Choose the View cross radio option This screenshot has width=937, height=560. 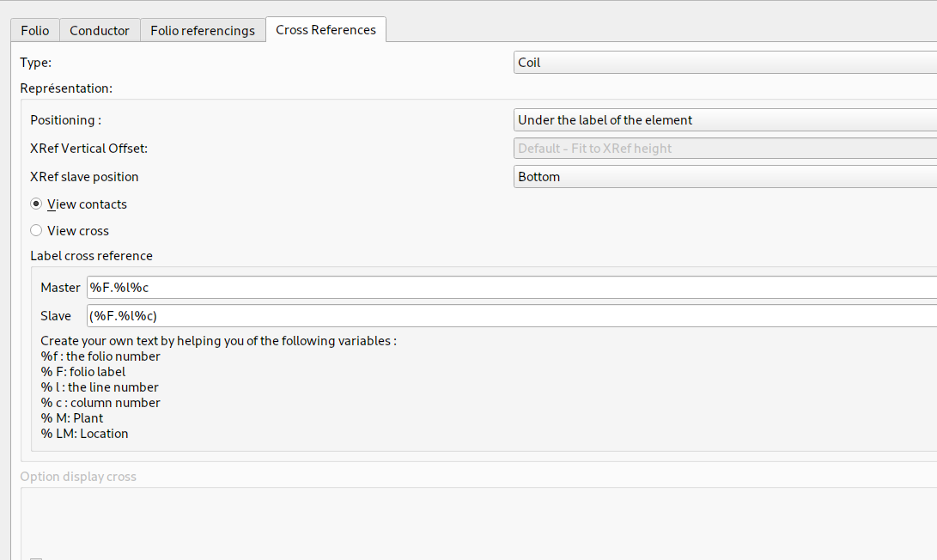click(36, 230)
